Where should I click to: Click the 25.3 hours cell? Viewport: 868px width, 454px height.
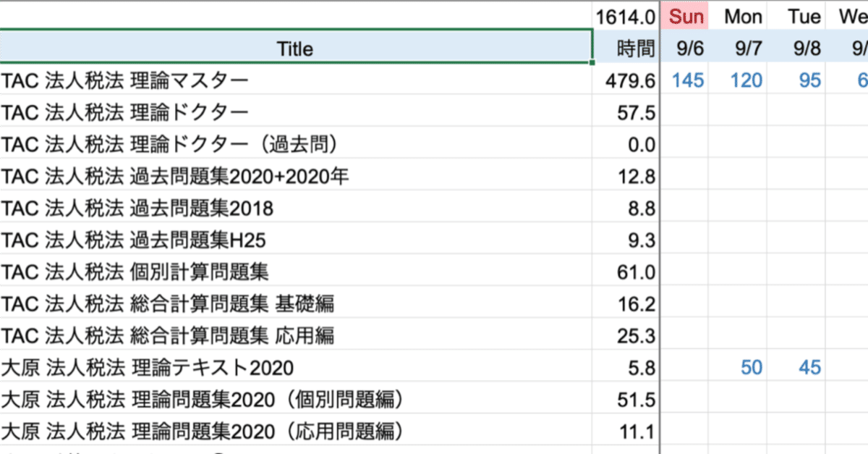coord(626,335)
